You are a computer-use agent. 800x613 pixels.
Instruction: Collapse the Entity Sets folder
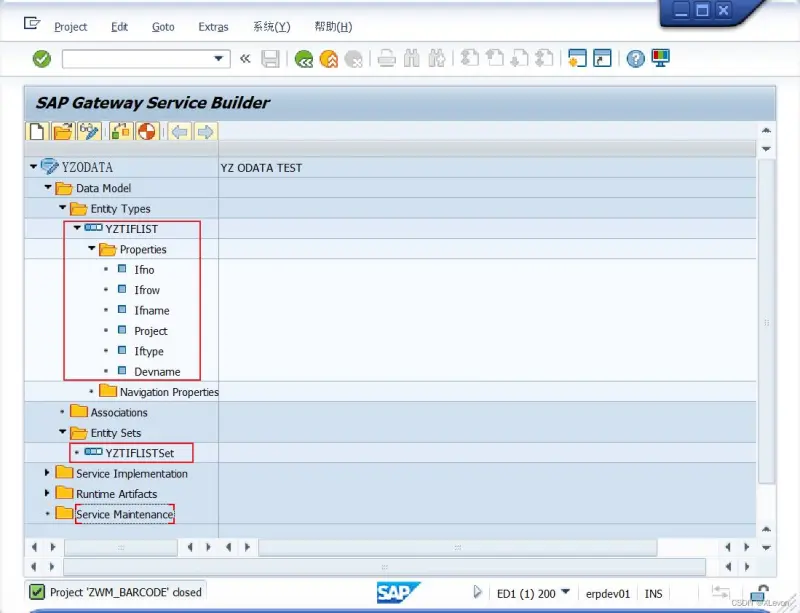(63, 432)
